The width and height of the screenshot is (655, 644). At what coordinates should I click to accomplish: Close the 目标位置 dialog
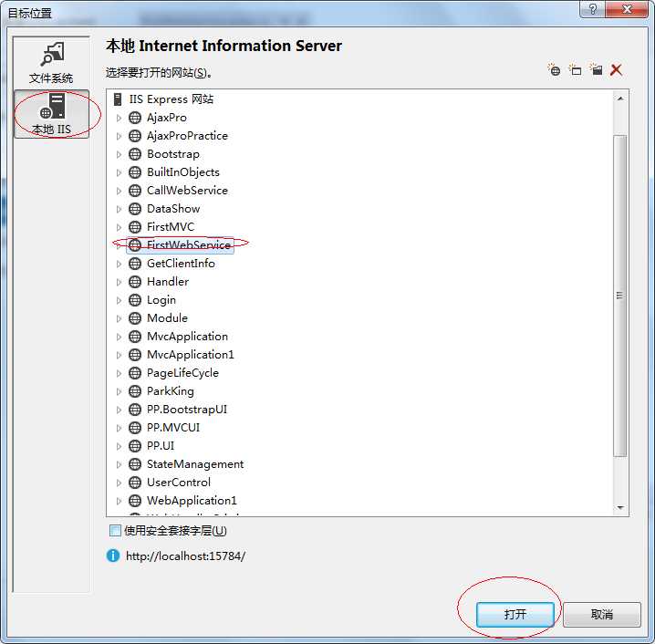[x=626, y=9]
